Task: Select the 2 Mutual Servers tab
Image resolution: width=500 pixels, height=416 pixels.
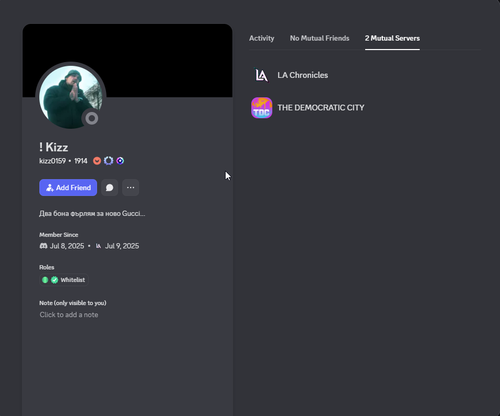Action: click(x=392, y=38)
